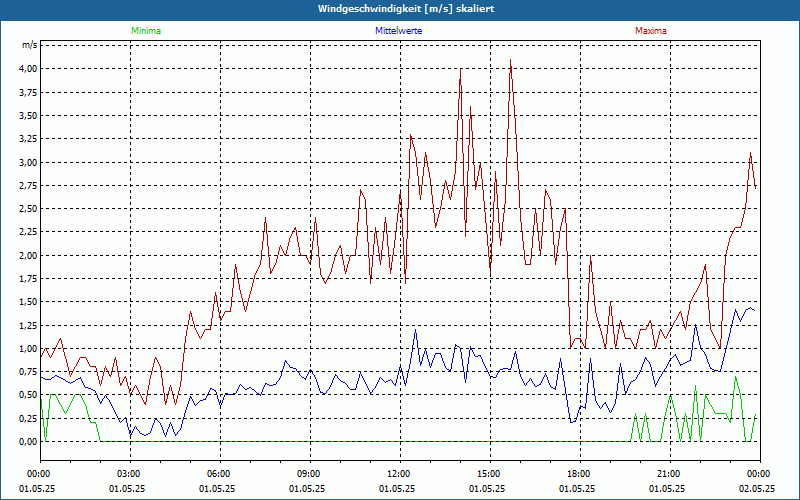
Task: Click the 0,75 y-axis value
Action: pos(28,372)
